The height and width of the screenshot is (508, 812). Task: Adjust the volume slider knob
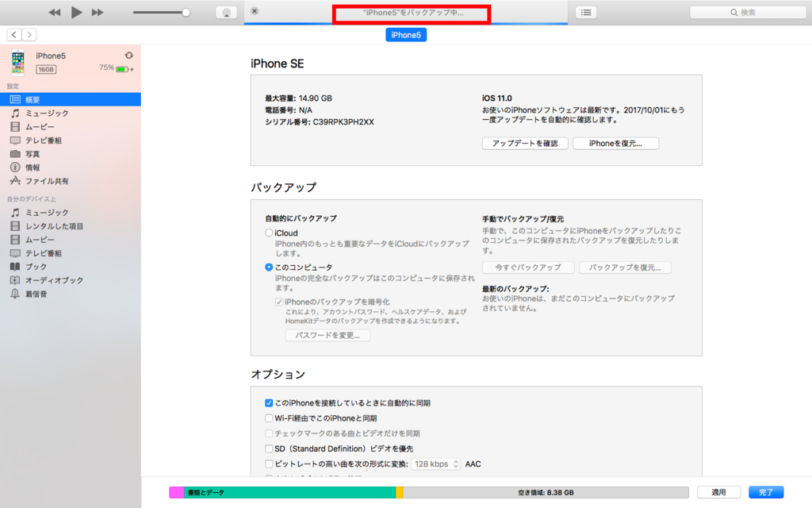click(x=186, y=13)
